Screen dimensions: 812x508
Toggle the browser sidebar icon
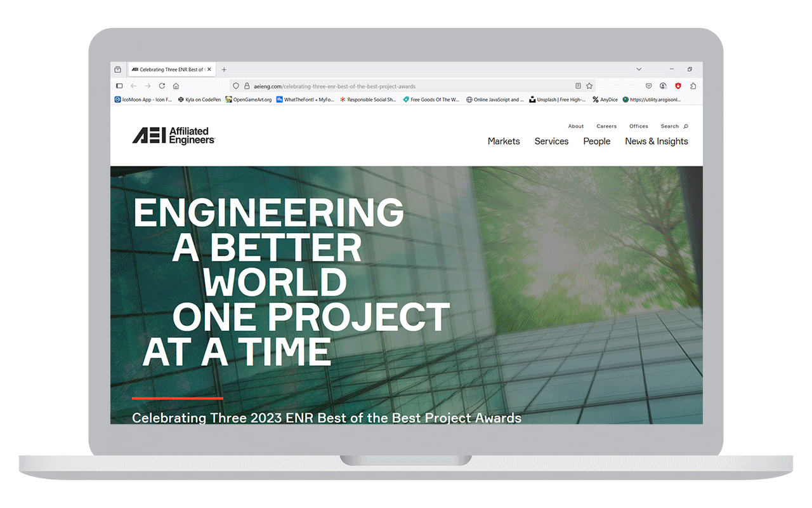click(x=119, y=86)
